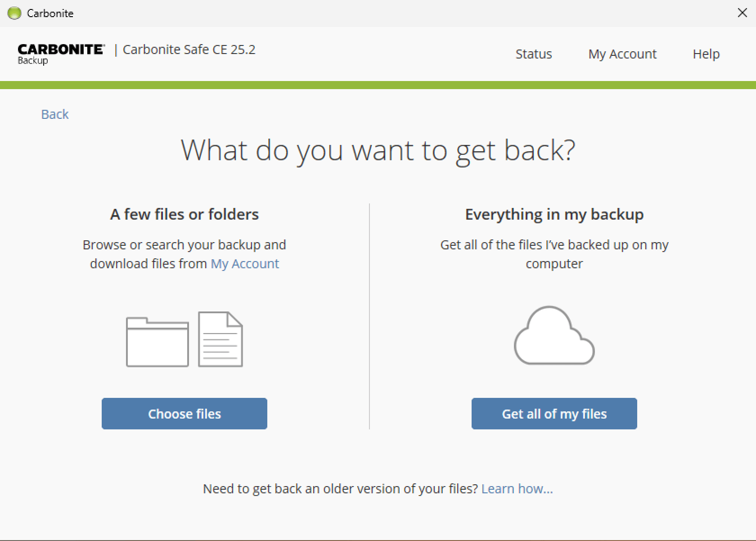Click the 'A few files or folders' heading
756x541 pixels.
184,214
